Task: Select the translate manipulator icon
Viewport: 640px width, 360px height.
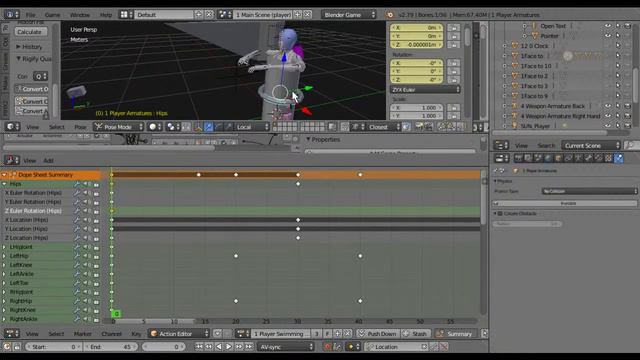Action: [208, 127]
